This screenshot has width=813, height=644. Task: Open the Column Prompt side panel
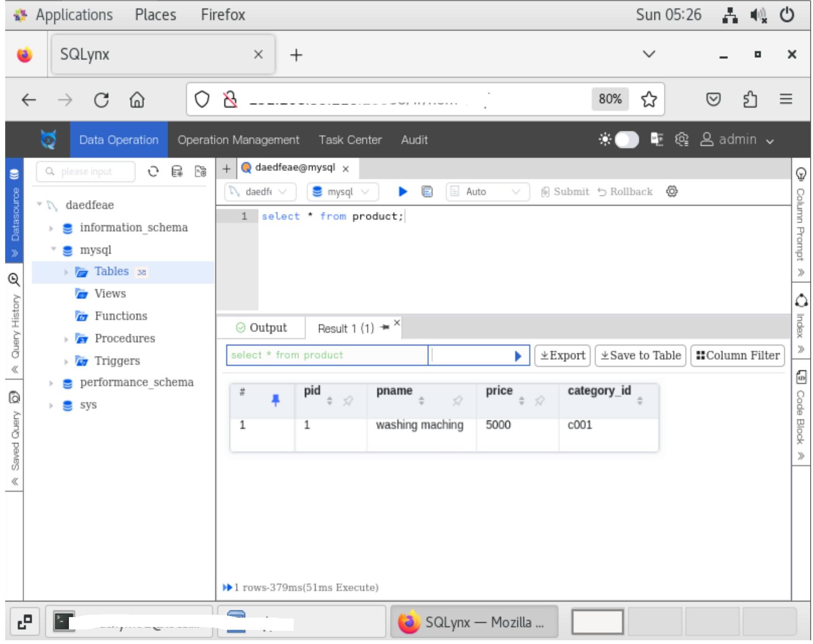click(801, 220)
